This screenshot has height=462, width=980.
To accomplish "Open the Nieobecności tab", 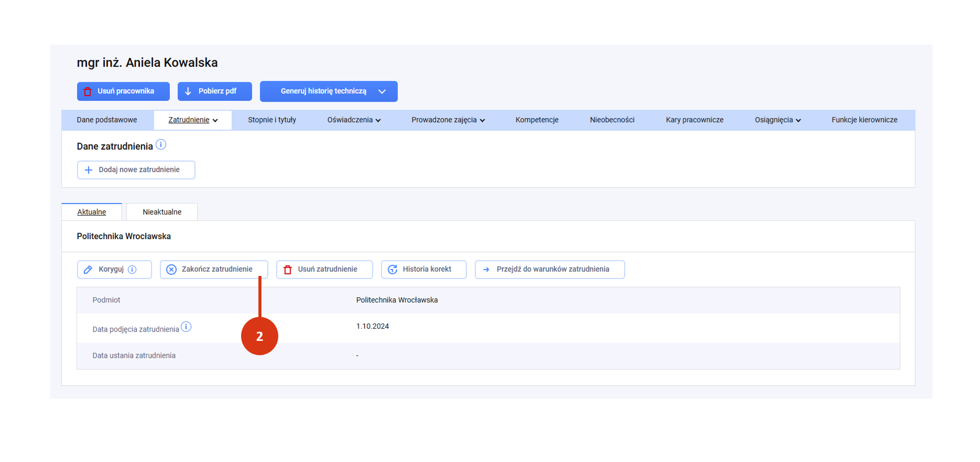I will coord(612,120).
